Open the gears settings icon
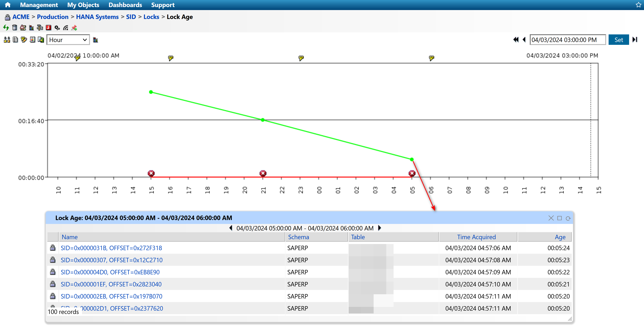The width and height of the screenshot is (644, 332). (x=57, y=28)
